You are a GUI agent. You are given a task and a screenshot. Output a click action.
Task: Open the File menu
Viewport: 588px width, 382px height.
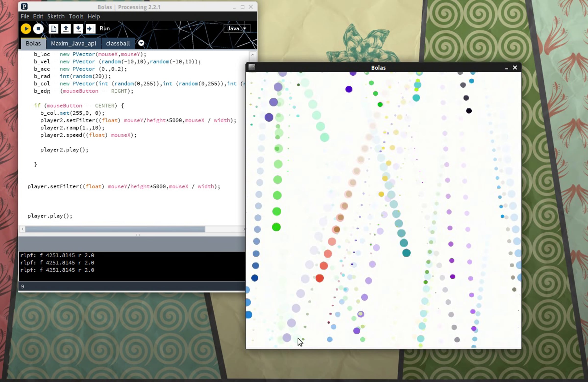click(x=25, y=16)
